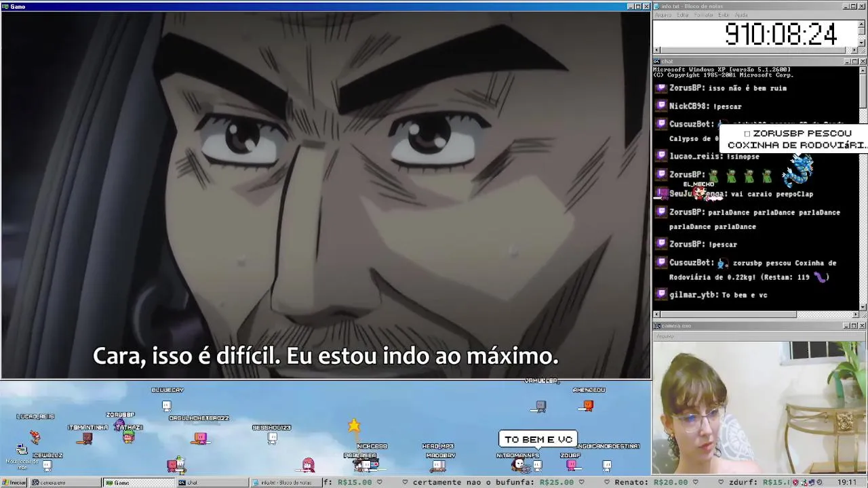
Task: Click chat window scrollbar up arrow
Action: tap(863, 70)
